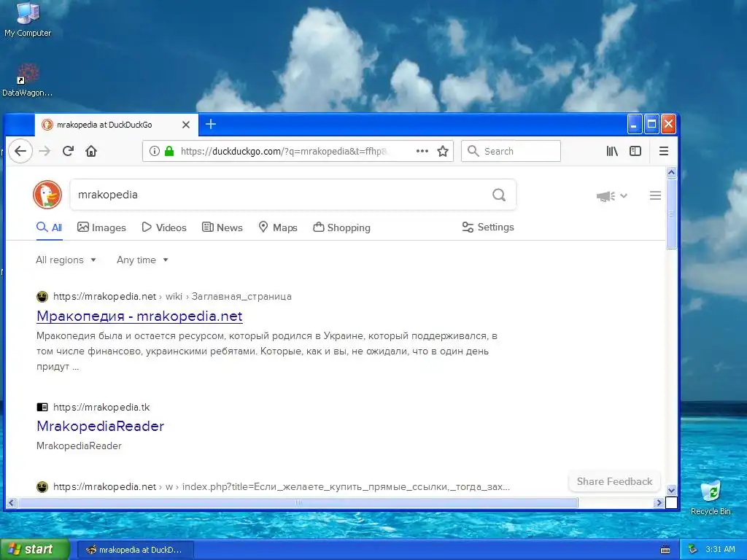Viewport: 747px width, 560px height.
Task: Open My Computer desktop icon
Action: [28, 20]
